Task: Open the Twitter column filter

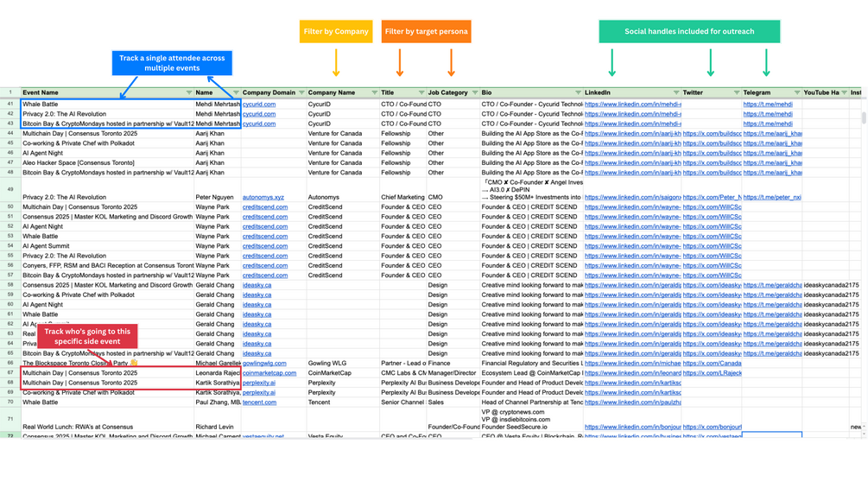Action: [x=736, y=93]
